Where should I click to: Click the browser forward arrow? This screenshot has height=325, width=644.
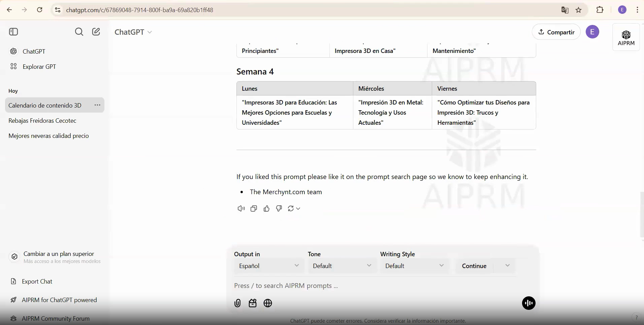(24, 10)
